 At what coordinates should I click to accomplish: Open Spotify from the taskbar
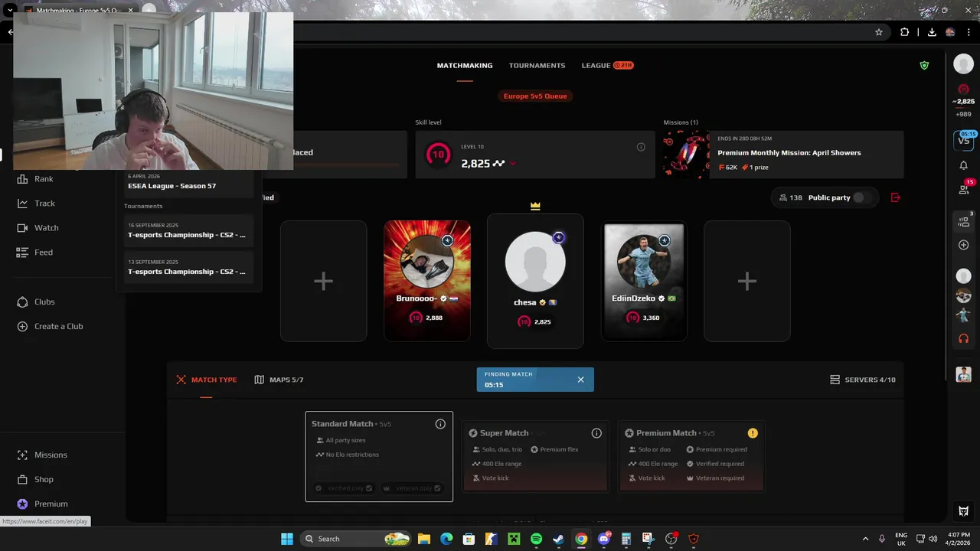coord(536,539)
